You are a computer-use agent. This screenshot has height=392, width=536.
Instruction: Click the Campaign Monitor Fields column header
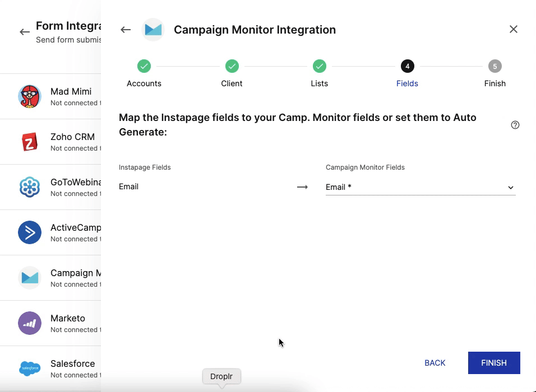pos(365,167)
